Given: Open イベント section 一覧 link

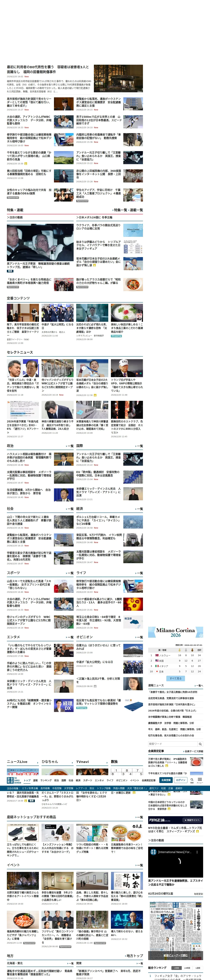Looking at the screenshot, I should (139, 865).
